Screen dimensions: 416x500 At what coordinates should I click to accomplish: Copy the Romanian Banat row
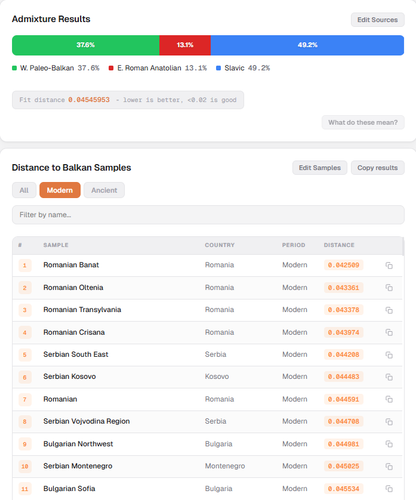(389, 265)
